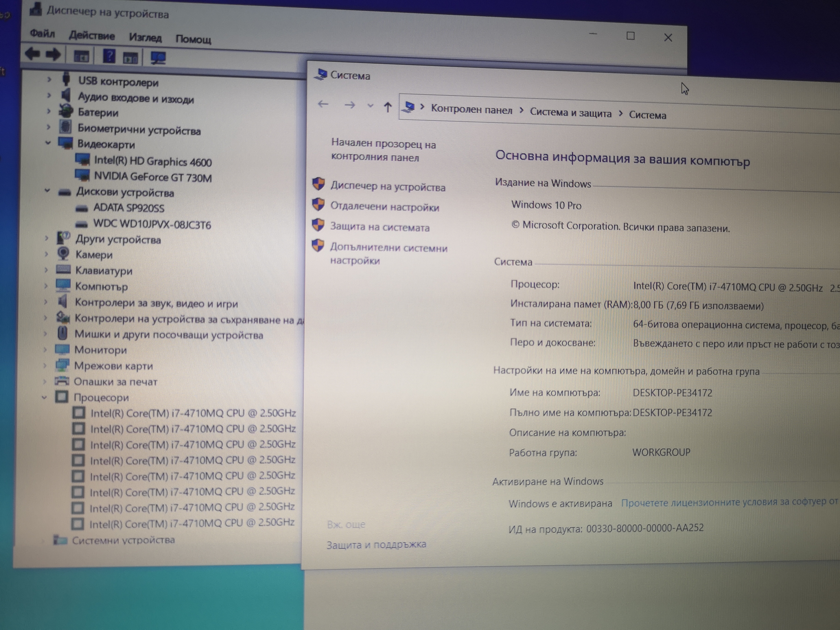Click the shield icon beside Защита на системата
This screenshot has height=630, width=840.
[x=318, y=225]
